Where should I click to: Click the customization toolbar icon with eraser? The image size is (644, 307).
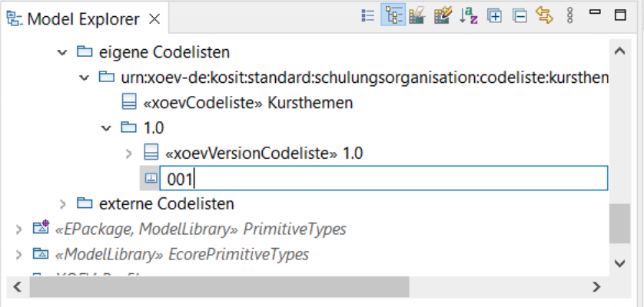pyautogui.click(x=417, y=15)
